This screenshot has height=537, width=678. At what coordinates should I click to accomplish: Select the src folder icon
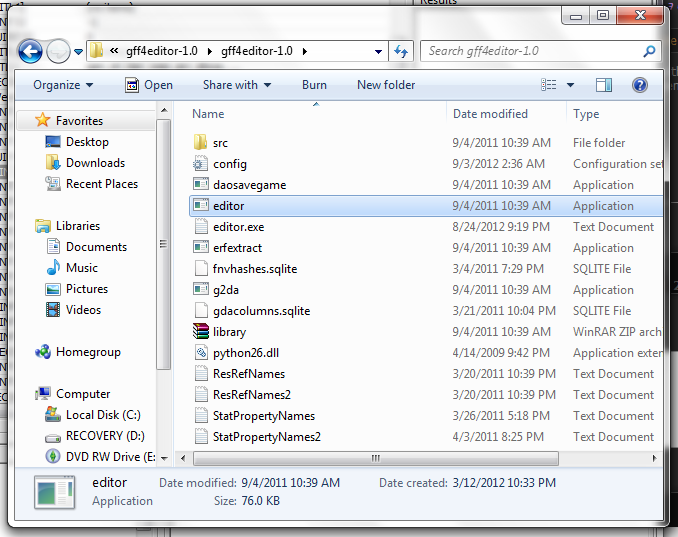pyautogui.click(x=200, y=143)
